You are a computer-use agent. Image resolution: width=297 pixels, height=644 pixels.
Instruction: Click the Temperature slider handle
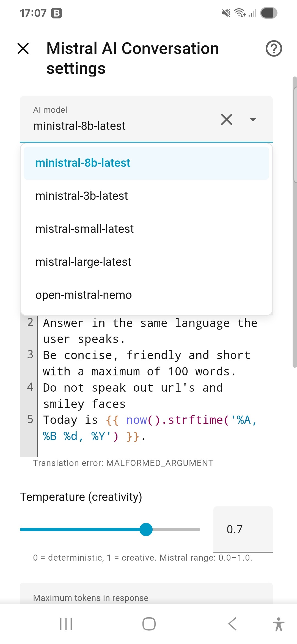(146, 530)
